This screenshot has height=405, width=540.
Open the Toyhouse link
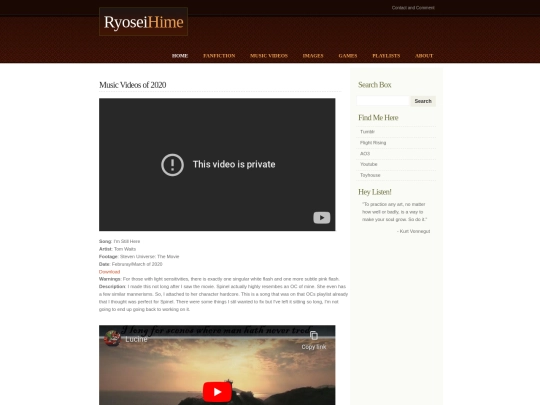[370, 175]
